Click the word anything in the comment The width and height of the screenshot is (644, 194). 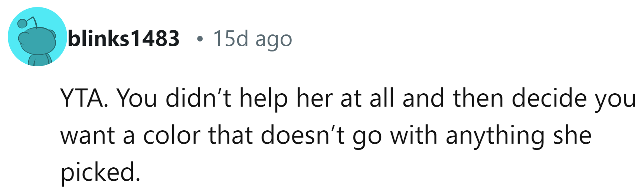495,136
